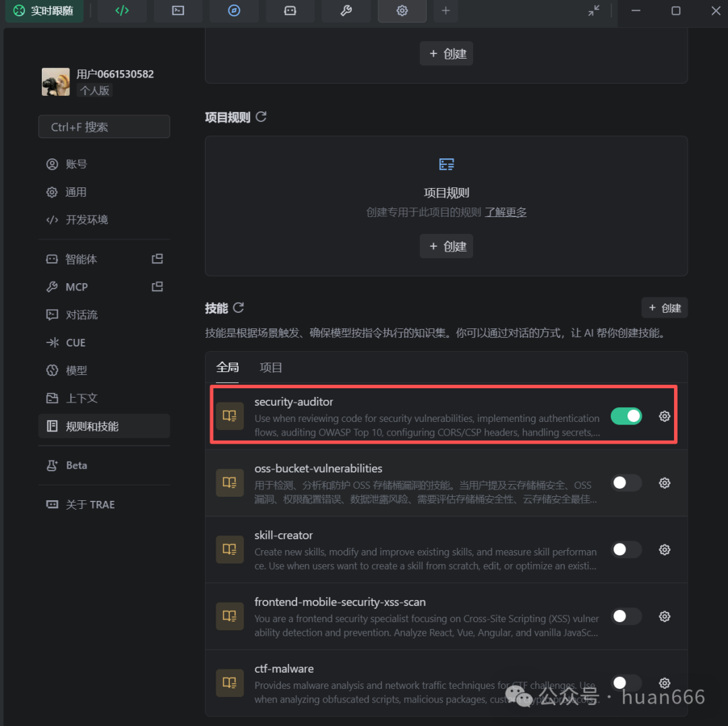Viewport: 728px width, 726px height.
Task: Click the wrench tools icon in title bar
Action: [346, 11]
